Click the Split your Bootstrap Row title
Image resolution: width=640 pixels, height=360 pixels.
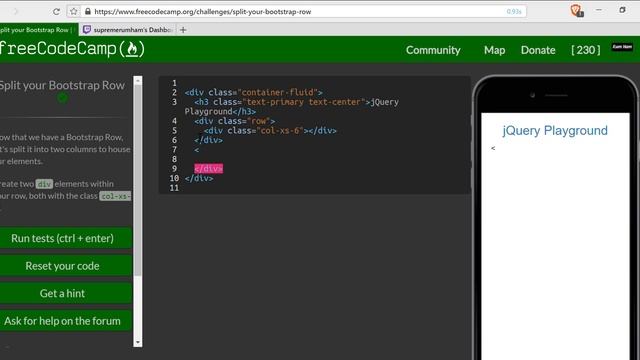tap(62, 85)
